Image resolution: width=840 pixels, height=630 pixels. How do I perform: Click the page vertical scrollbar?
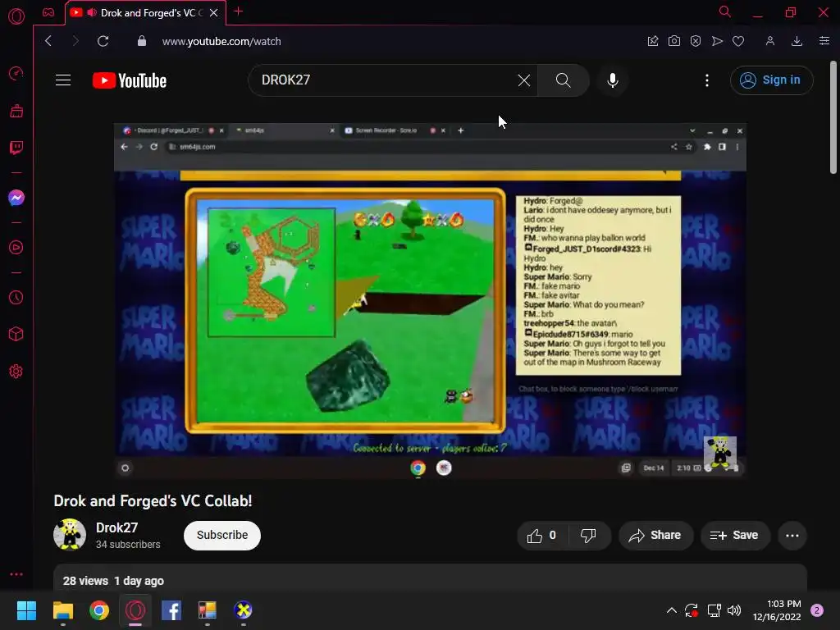(x=833, y=118)
